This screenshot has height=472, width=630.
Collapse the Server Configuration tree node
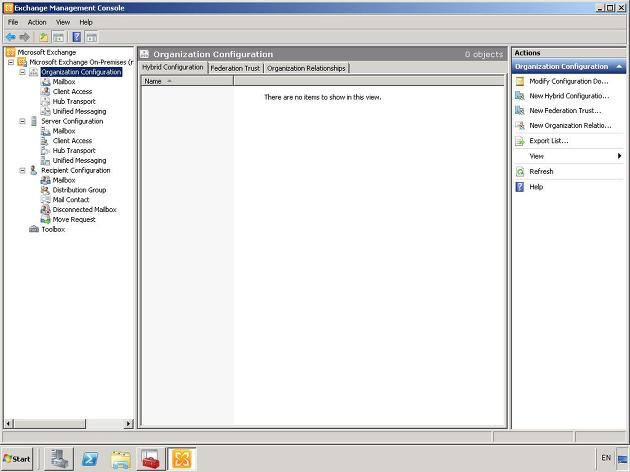(x=22, y=121)
